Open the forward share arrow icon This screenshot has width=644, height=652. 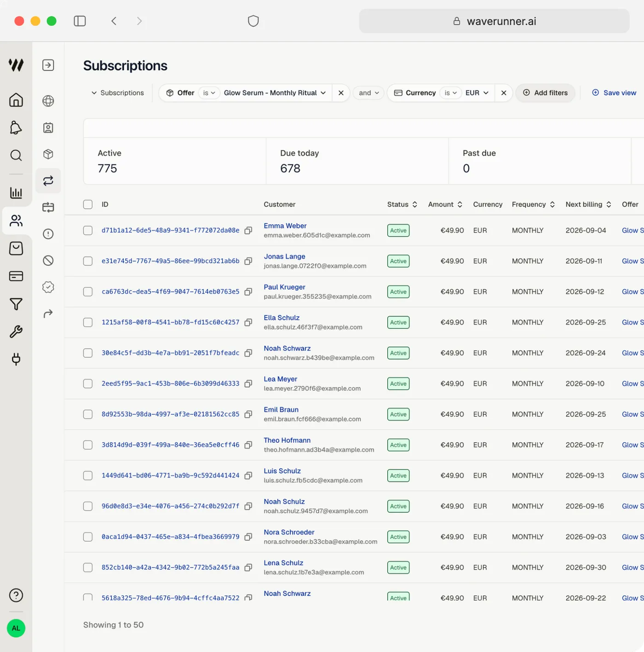pos(48,314)
